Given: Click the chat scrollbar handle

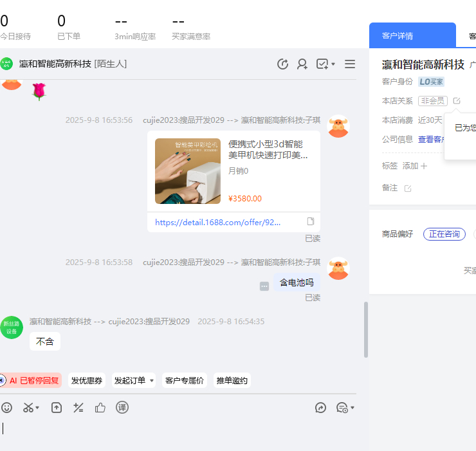Looking at the screenshot, I should (x=366, y=329).
